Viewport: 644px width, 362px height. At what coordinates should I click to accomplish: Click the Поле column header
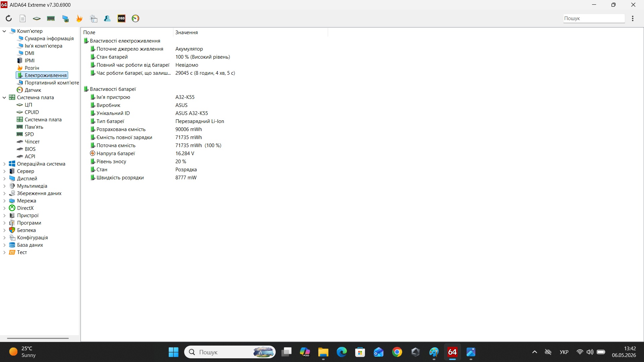pos(127,33)
